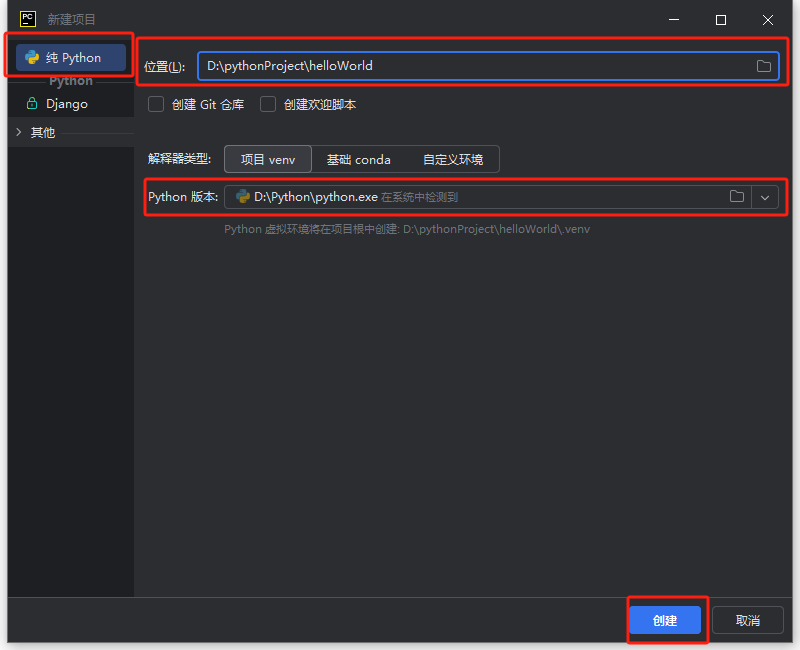Viewport: 800px width, 650px height.
Task: Expand Python 版本 dropdown arrow
Action: tap(765, 197)
